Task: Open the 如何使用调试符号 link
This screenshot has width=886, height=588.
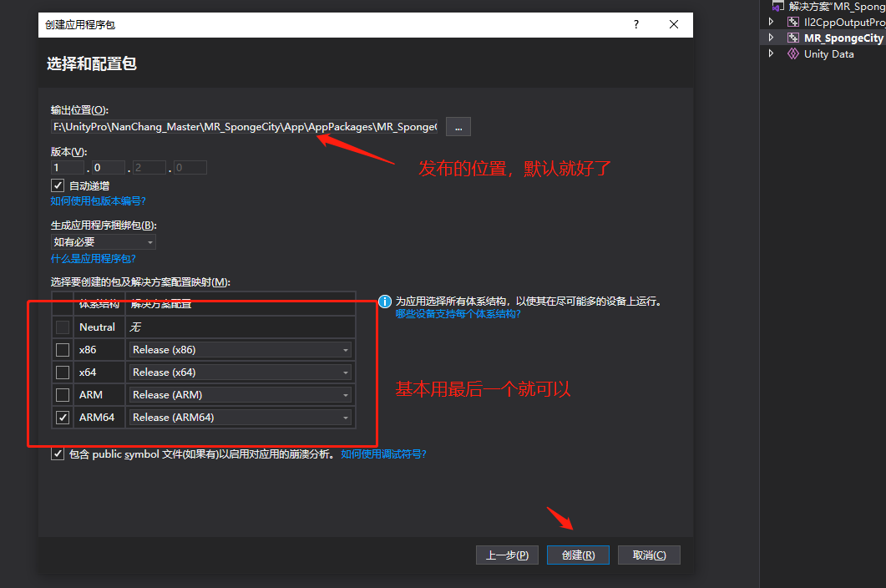Action: [x=383, y=454]
